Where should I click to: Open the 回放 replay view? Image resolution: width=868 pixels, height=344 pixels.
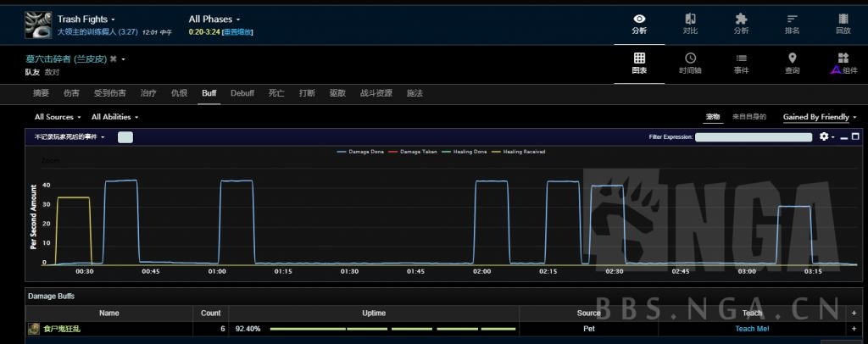point(843,23)
